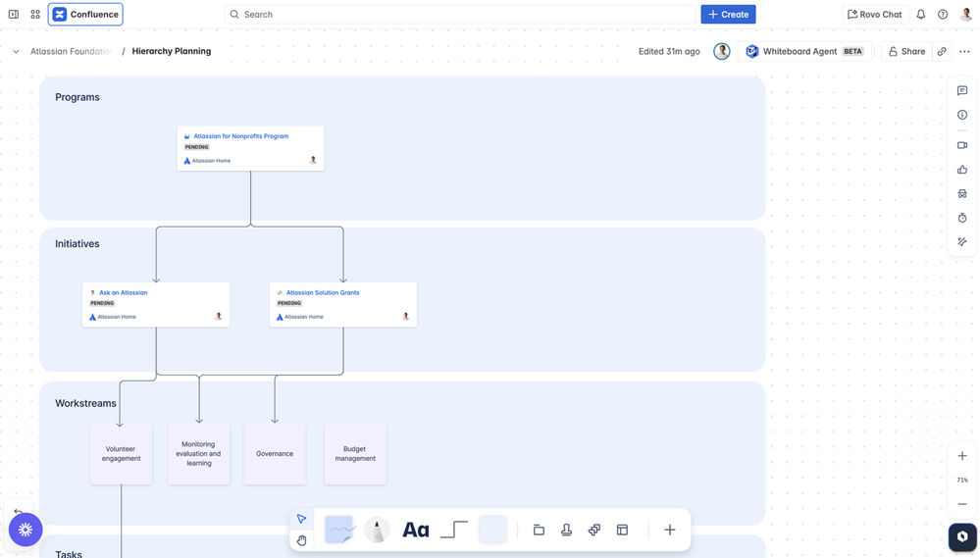Toggle the sidebar panel icon

pos(13,14)
